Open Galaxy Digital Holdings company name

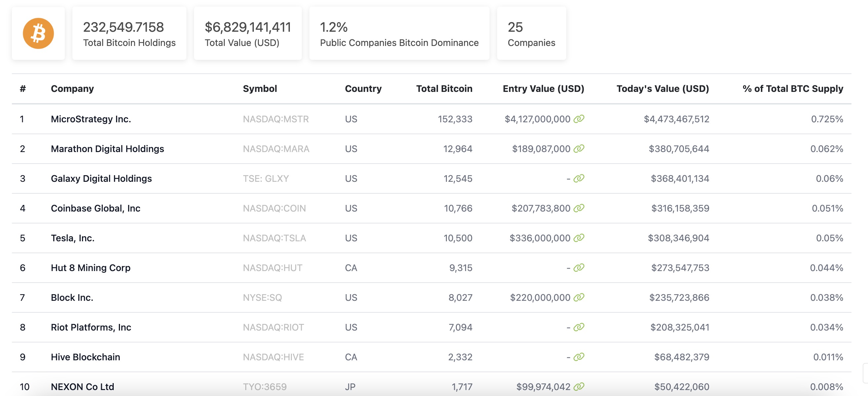pos(101,178)
